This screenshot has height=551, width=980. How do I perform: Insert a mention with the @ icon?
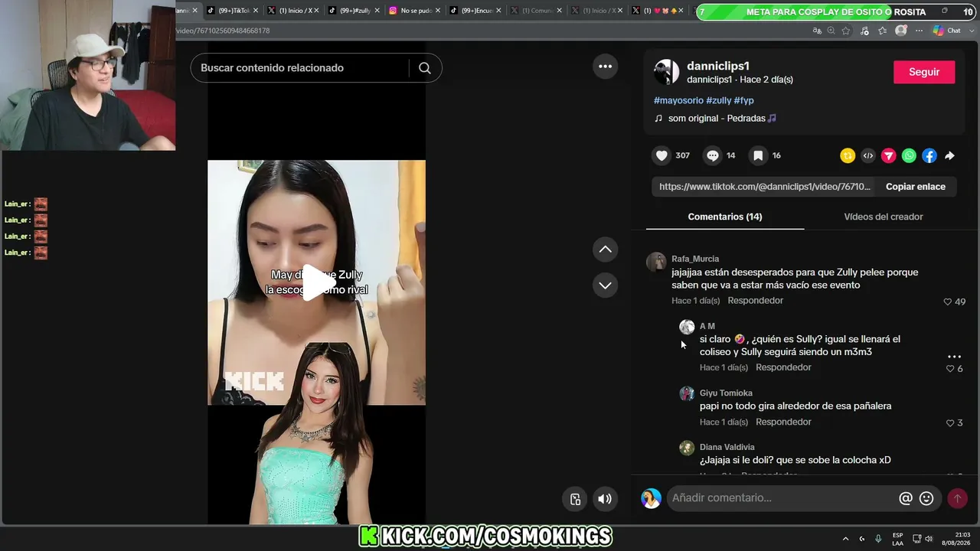coord(906,498)
